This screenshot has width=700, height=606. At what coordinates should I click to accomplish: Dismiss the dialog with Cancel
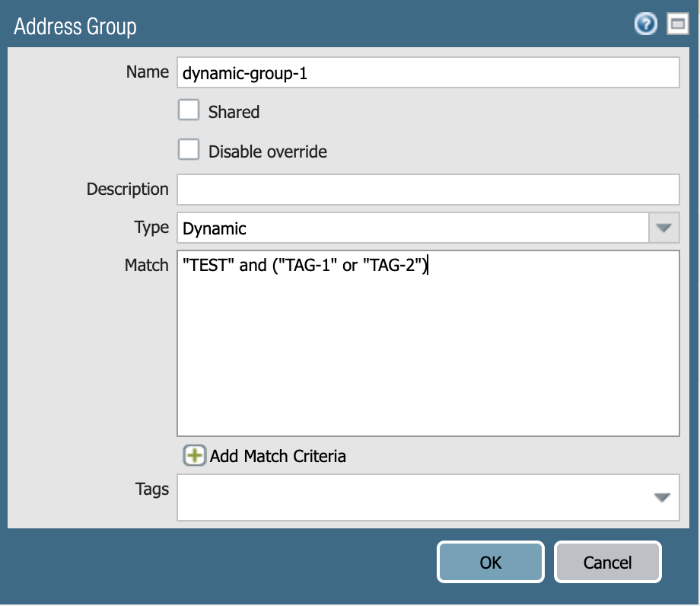(608, 562)
